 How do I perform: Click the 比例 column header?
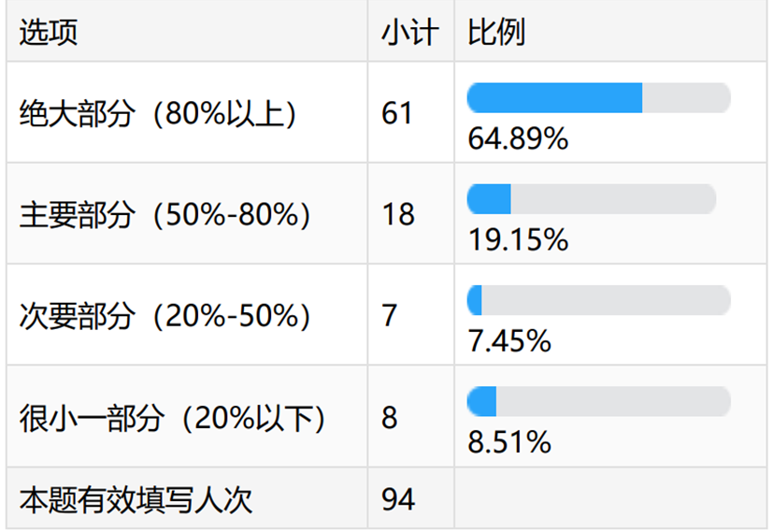pos(496,33)
